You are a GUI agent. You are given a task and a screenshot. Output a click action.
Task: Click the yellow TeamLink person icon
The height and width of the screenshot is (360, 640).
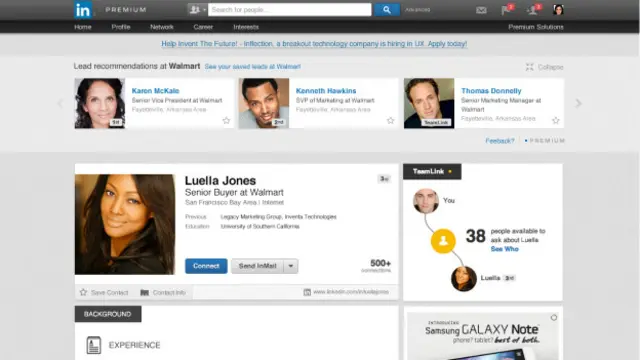coord(443,241)
